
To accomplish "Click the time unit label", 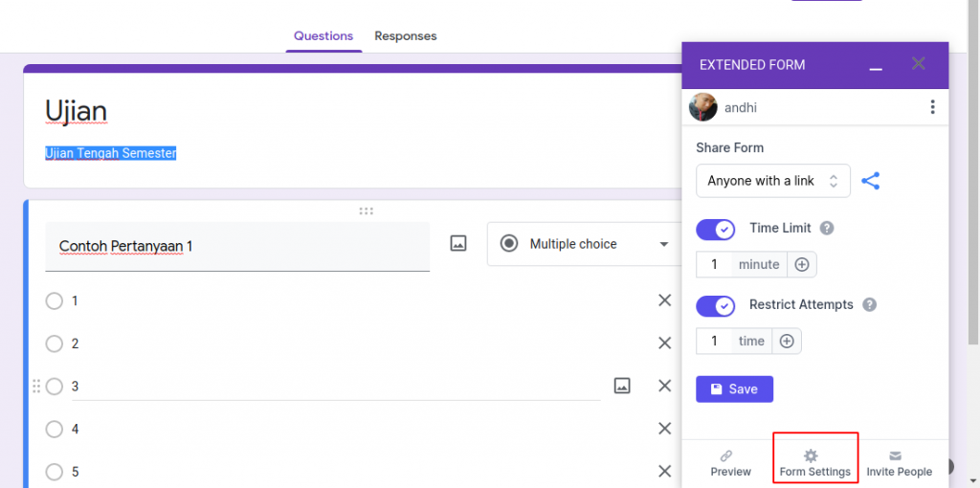I will pyautogui.click(x=751, y=342).
